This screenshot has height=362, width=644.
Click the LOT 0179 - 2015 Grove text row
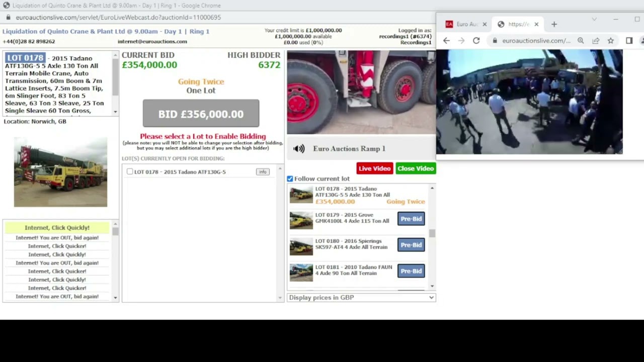352,218
